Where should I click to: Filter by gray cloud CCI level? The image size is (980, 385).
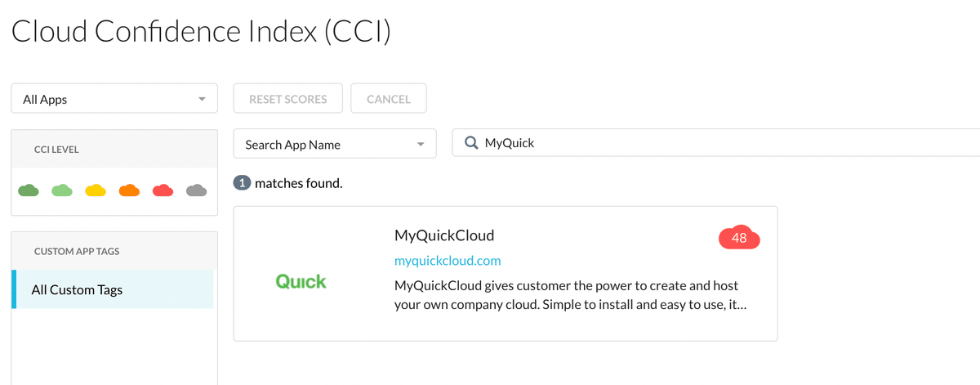[197, 190]
